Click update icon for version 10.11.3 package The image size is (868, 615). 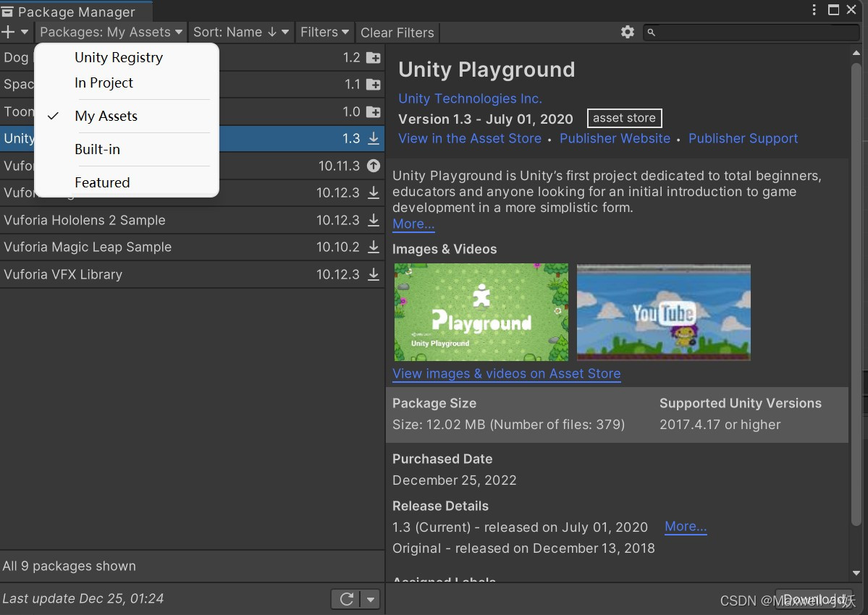tap(374, 166)
